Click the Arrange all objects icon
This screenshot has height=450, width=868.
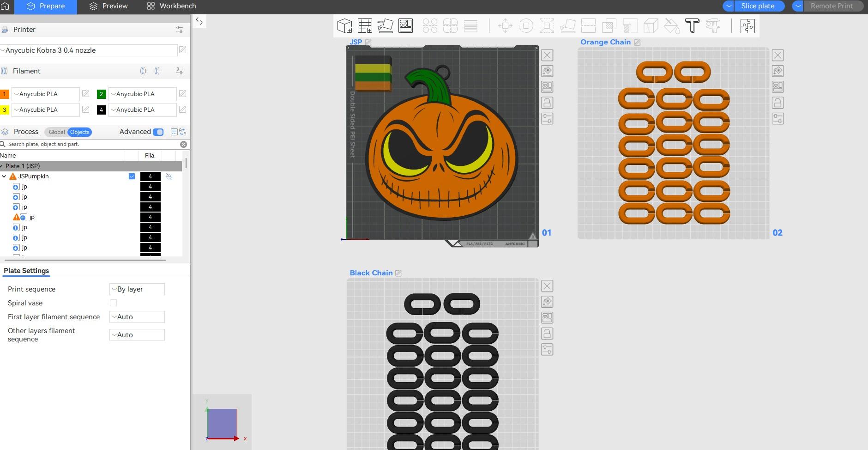406,26
